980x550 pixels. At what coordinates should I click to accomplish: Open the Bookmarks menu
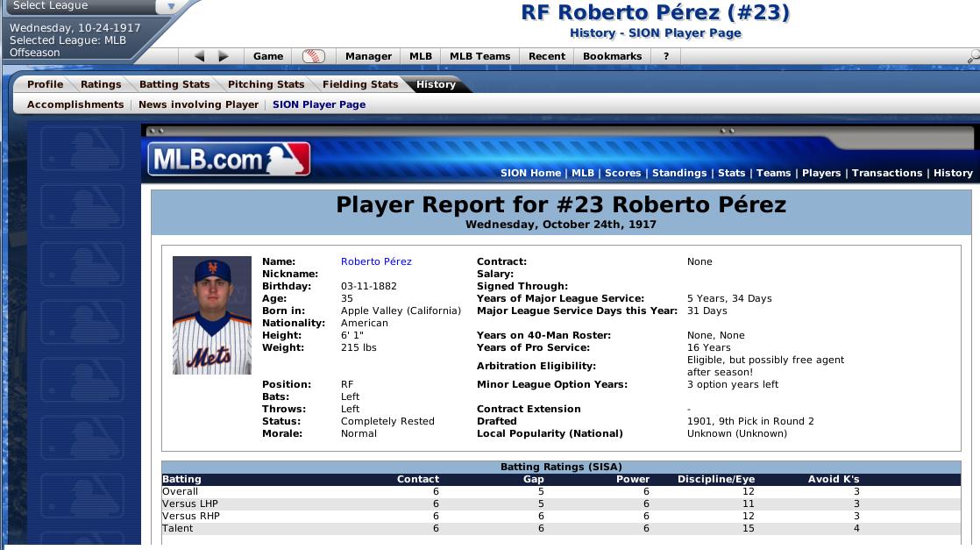[612, 56]
